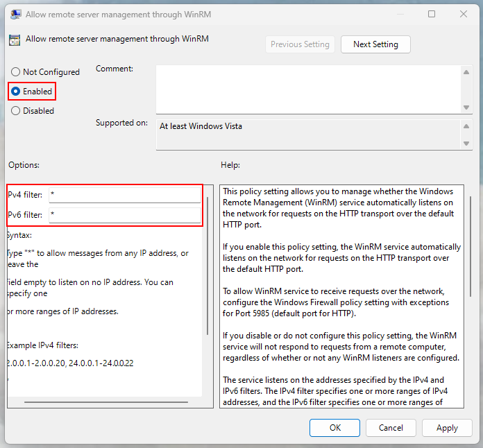
Task: Go to Next Setting
Action: 375,44
